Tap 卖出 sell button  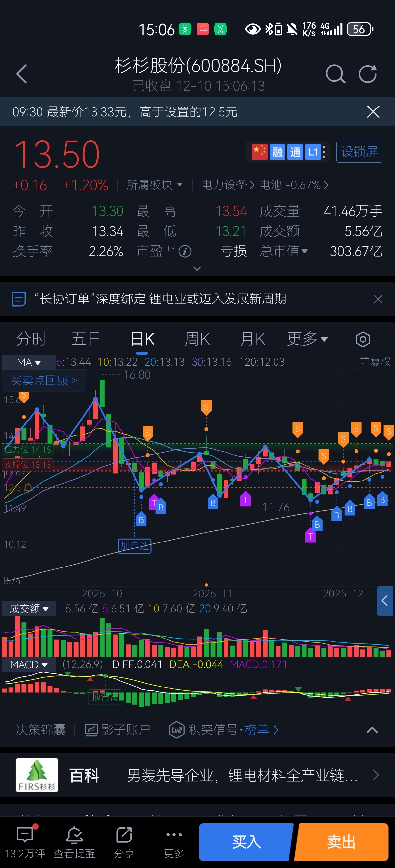point(341,842)
